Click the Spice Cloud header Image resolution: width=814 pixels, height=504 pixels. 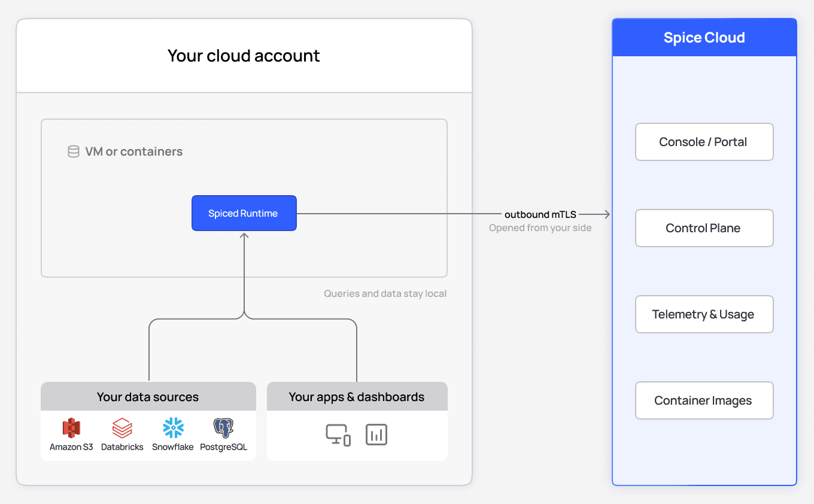point(704,38)
